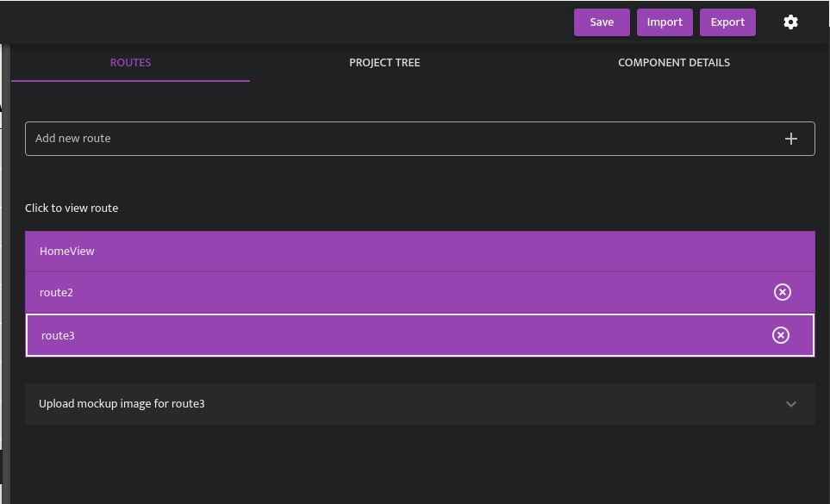The height and width of the screenshot is (504, 830).
Task: Open Upload mockup image for route3 panel
Action: (420, 404)
